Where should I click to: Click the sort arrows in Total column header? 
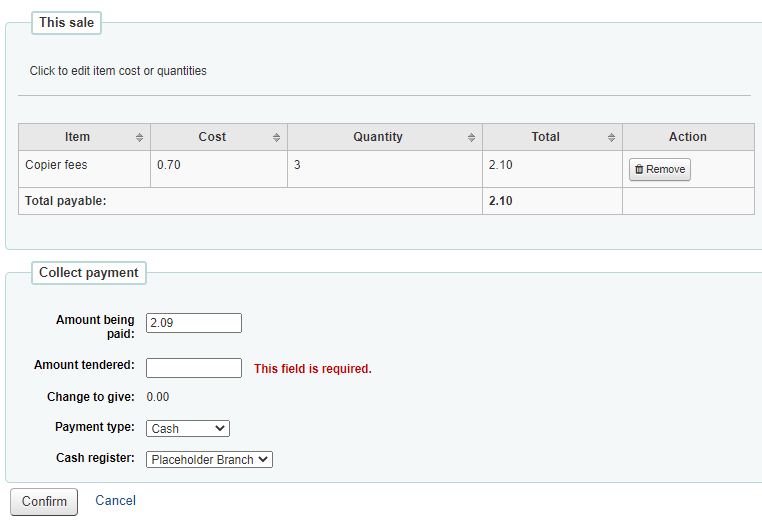click(x=611, y=138)
